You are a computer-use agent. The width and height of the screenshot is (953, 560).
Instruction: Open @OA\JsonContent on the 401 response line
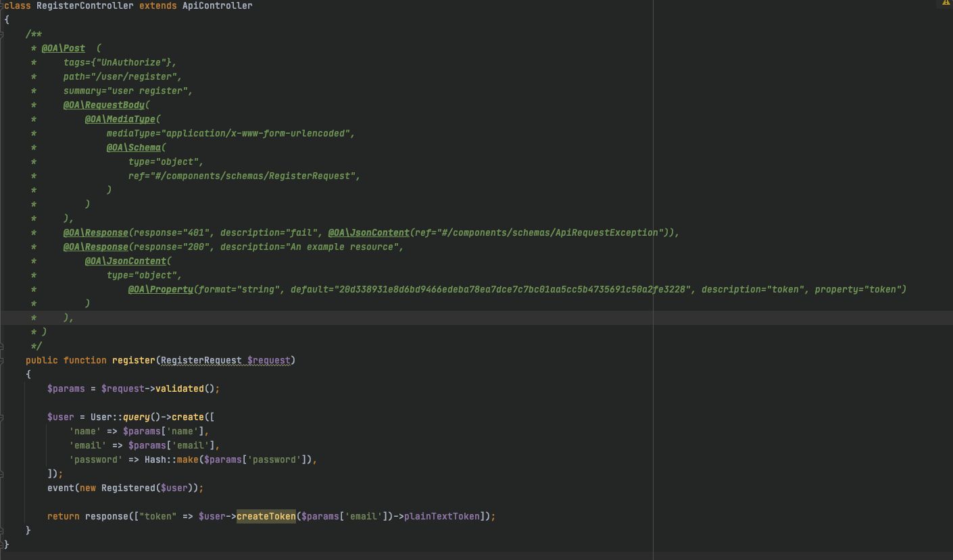tap(369, 232)
